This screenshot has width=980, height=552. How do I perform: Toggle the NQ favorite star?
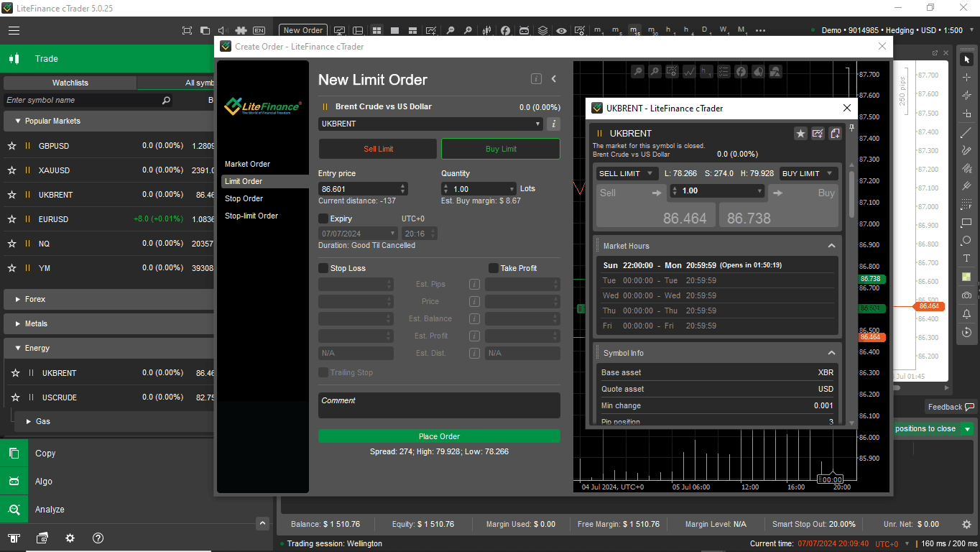coord(11,244)
